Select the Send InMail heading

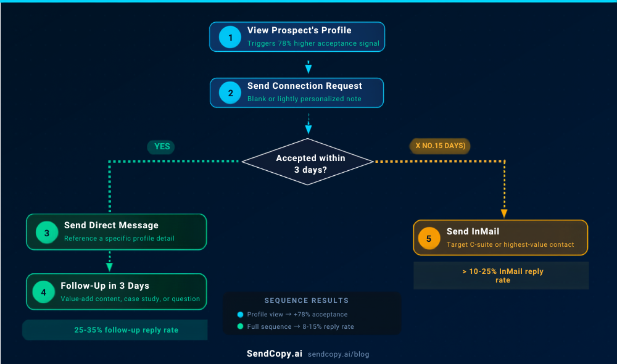click(473, 231)
